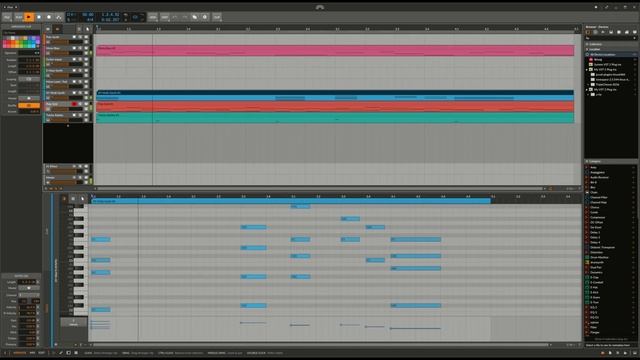Viewport: 640px width, 360px height.
Task: Click the ADD button in top toolbar
Action: click(153, 17)
